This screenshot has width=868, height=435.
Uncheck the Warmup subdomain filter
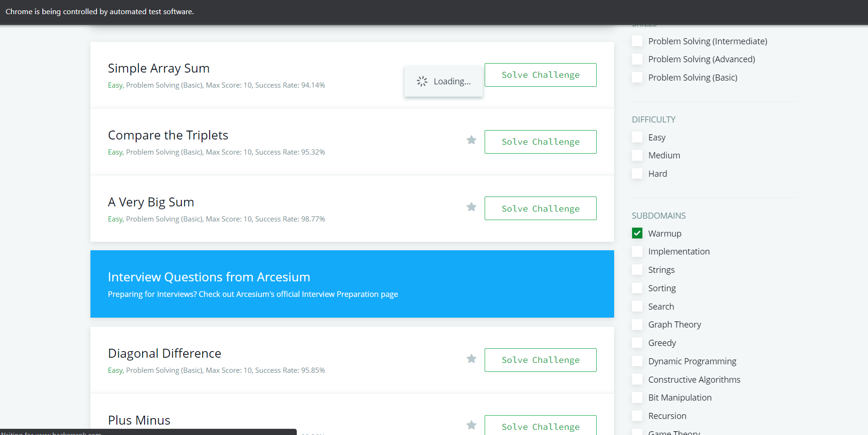coord(637,233)
